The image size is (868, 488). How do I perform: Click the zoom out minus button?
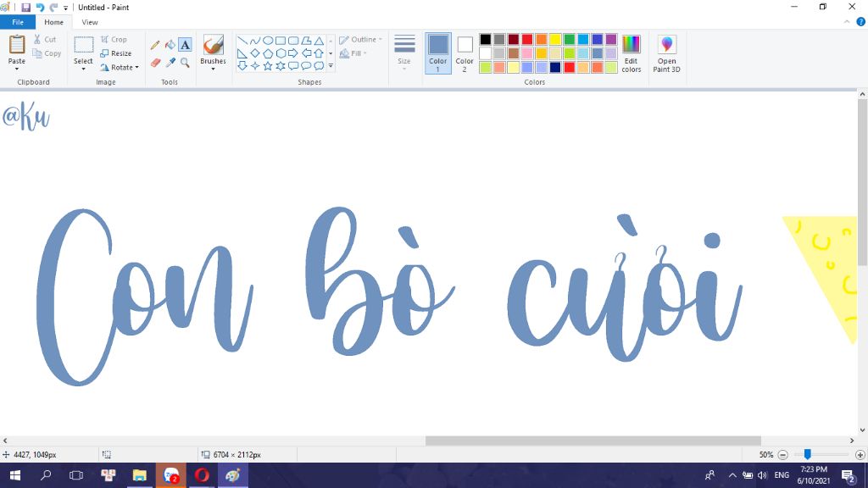[782, 455]
